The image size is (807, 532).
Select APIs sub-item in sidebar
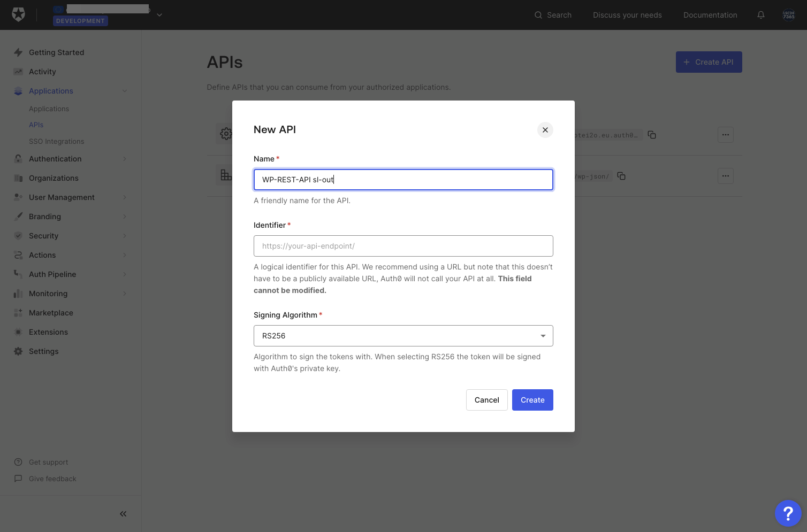coord(36,125)
